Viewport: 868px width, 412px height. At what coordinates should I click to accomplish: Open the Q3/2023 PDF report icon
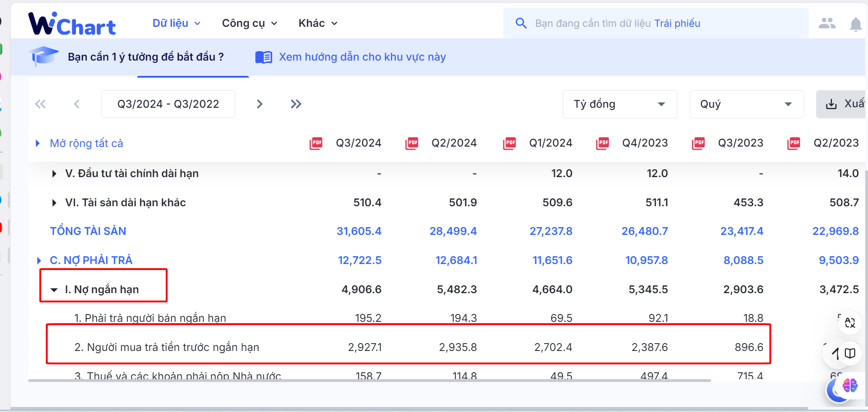[x=699, y=143]
